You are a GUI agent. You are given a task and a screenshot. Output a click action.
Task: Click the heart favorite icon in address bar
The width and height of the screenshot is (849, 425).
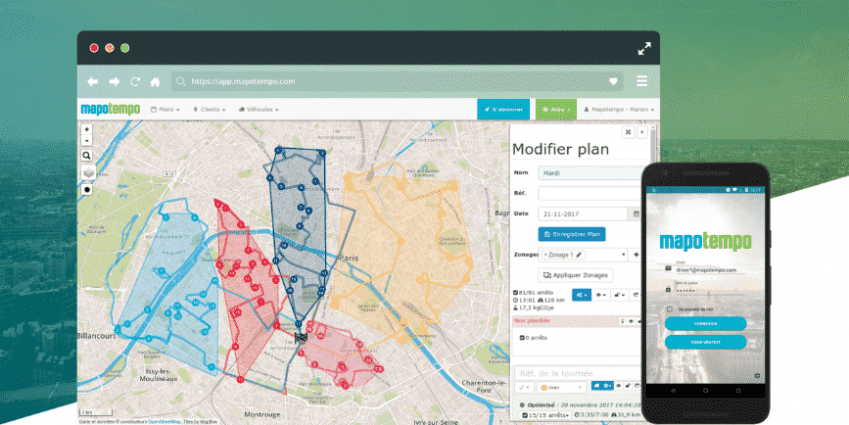pyautogui.click(x=613, y=81)
